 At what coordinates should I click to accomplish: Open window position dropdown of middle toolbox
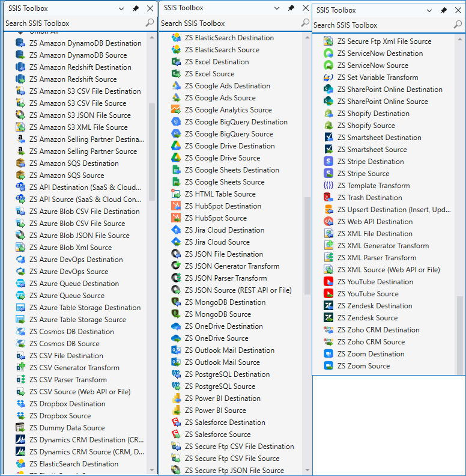tap(277, 8)
